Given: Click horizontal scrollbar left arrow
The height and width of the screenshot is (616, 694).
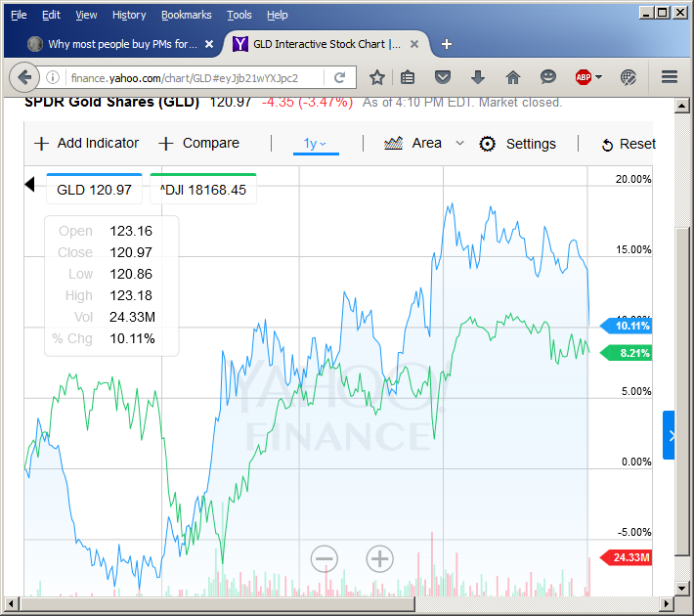Looking at the screenshot, I should [11, 603].
